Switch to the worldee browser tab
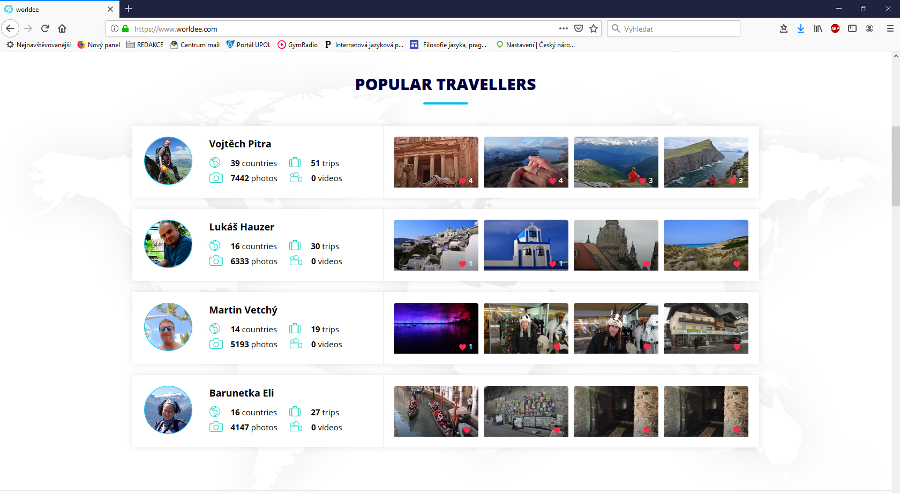This screenshot has height=493, width=900. pos(50,8)
